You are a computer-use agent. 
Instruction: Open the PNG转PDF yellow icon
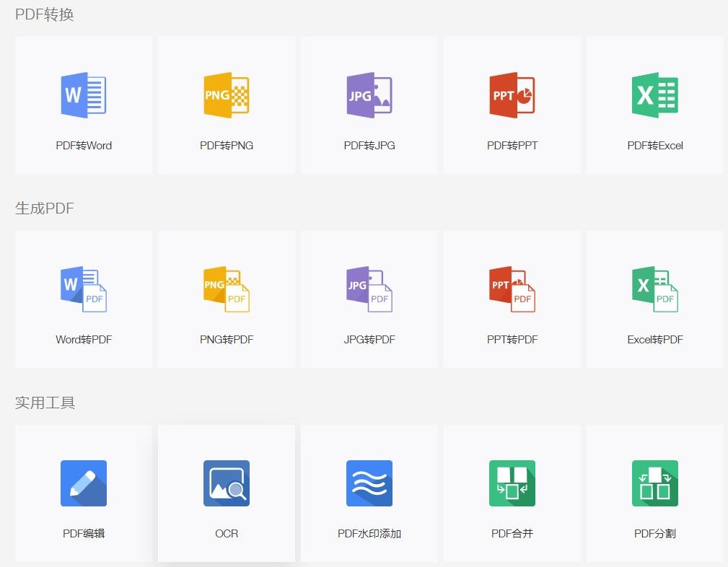tap(227, 289)
